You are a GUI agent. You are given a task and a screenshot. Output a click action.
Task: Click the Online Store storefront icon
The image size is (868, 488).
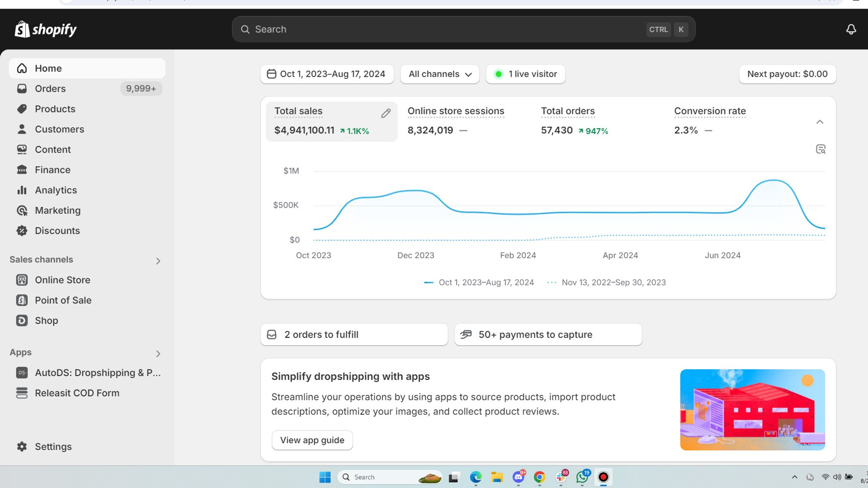coord(22,280)
